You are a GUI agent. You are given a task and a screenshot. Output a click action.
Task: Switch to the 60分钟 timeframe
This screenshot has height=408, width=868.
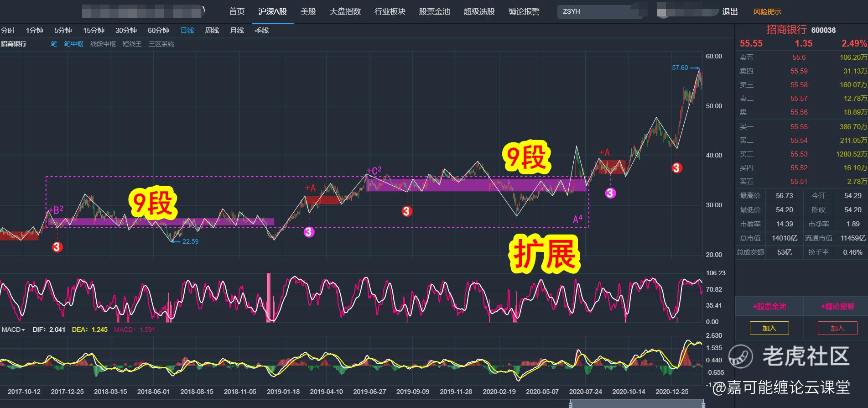tap(158, 30)
